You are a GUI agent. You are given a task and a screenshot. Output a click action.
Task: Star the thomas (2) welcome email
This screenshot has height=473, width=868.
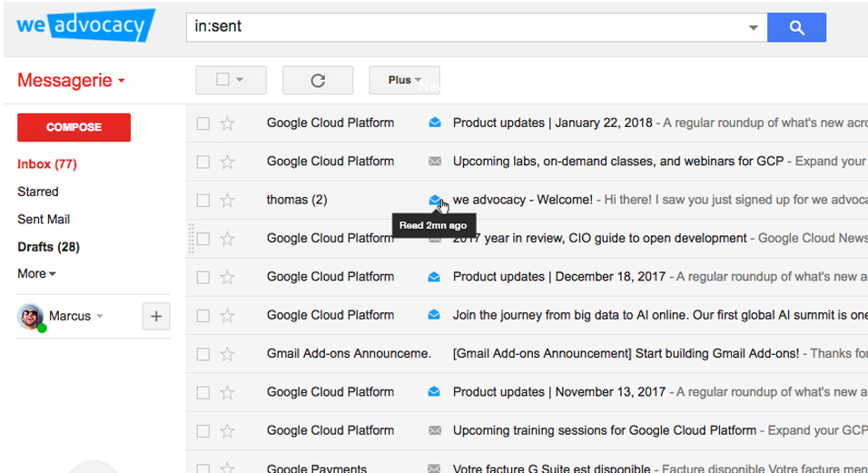[x=227, y=201]
